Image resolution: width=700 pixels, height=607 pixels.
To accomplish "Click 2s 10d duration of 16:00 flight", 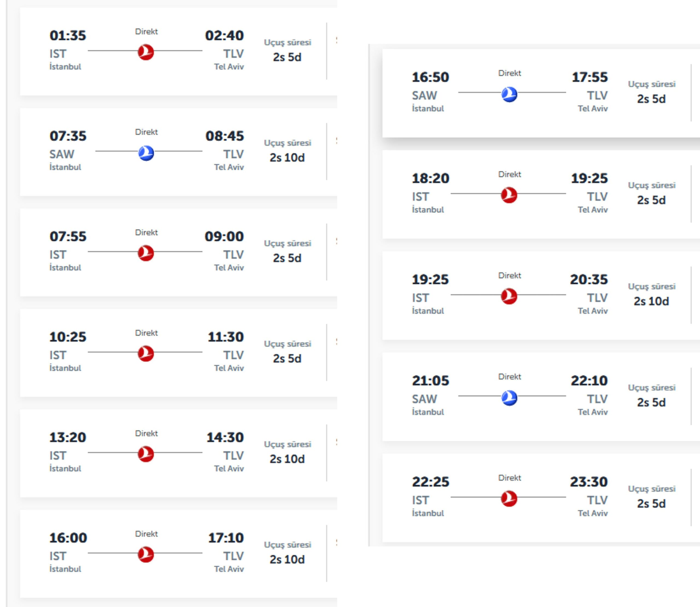I will point(287,559).
